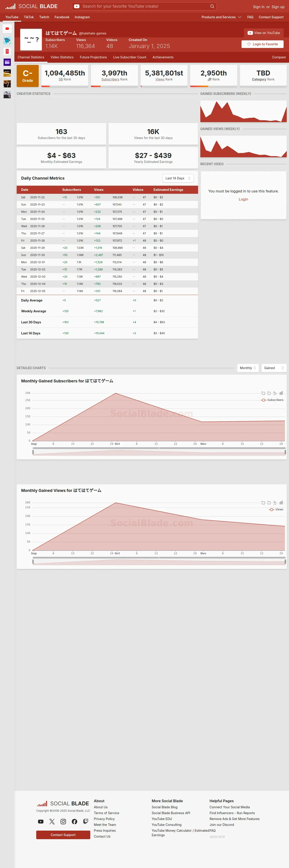
Task: Toggle Subscribers series in chart legend
Action: 272,400
